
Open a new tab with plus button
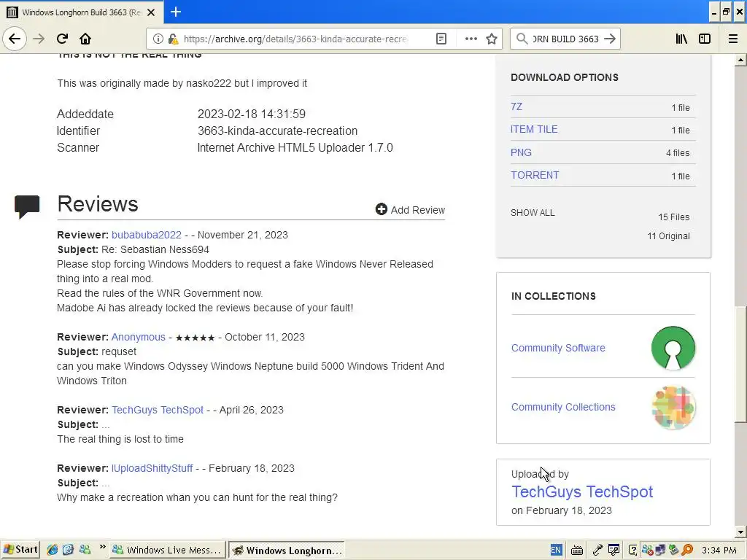pos(176,12)
